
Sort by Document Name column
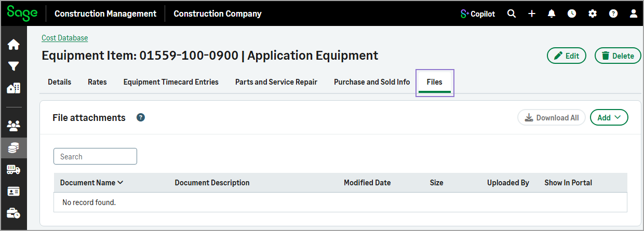(x=91, y=183)
